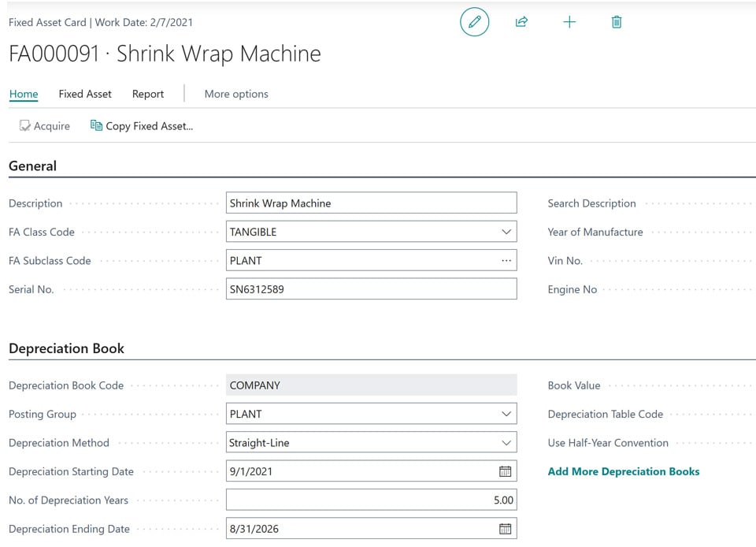This screenshot has height=547, width=756.
Task: Click the Vin No. label
Action: [x=565, y=260]
